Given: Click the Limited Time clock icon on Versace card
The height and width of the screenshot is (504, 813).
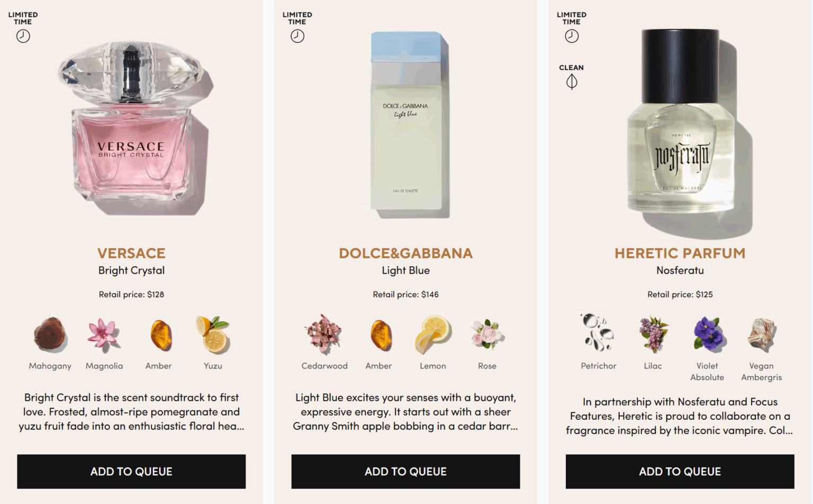Looking at the screenshot, I should point(23,36).
